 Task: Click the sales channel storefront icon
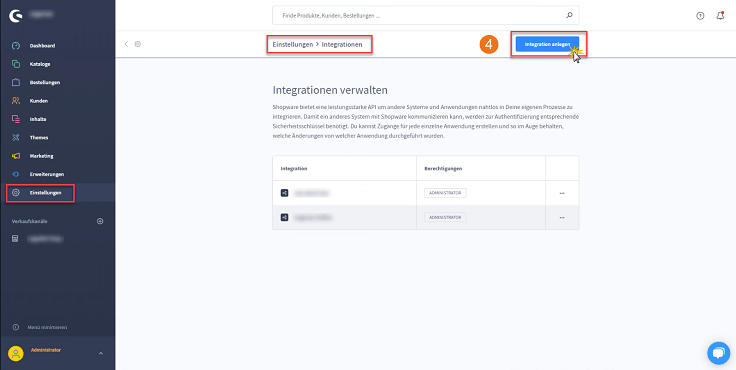tap(15, 239)
